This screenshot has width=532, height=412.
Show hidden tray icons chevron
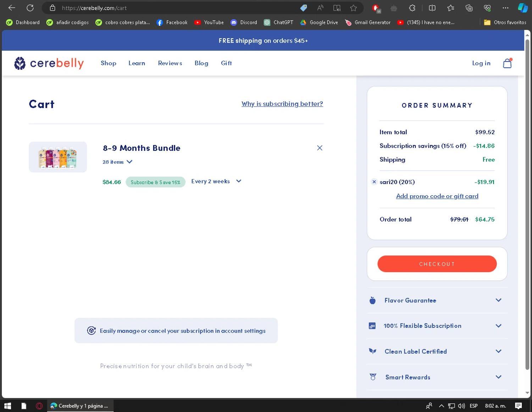click(x=442, y=406)
